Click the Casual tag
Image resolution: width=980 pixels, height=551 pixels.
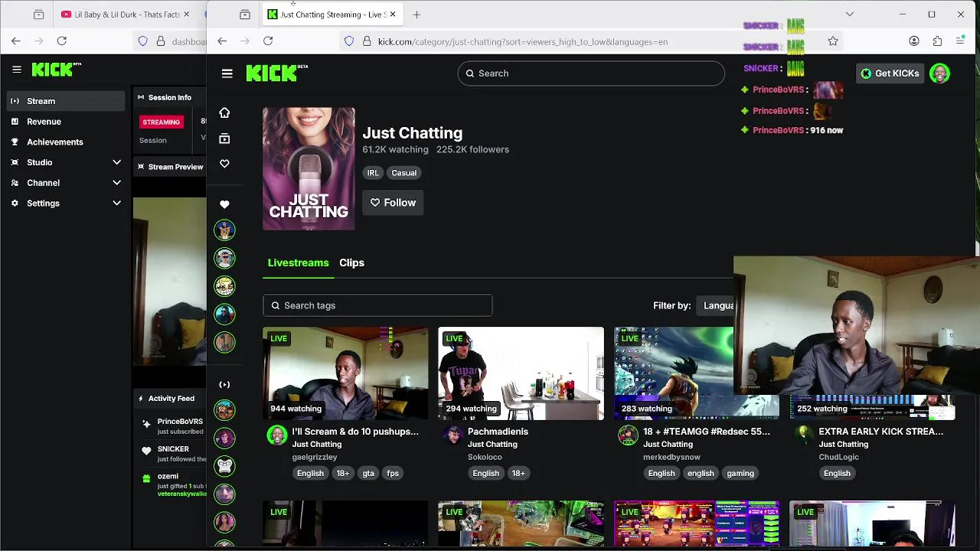click(x=403, y=173)
